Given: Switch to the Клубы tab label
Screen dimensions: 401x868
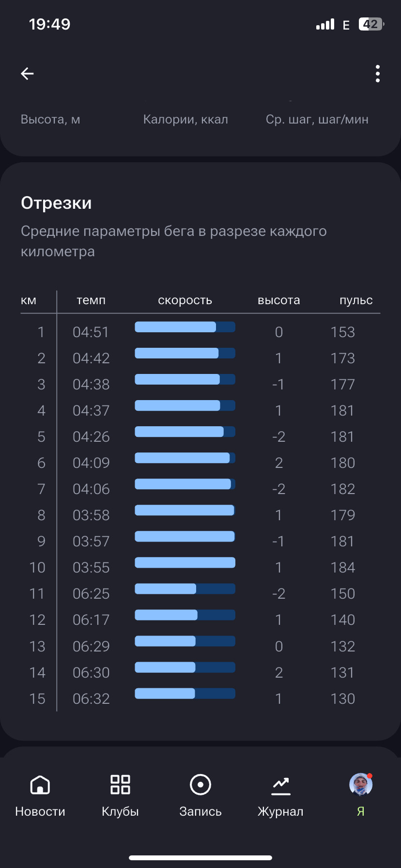Looking at the screenshot, I should coord(120,811).
